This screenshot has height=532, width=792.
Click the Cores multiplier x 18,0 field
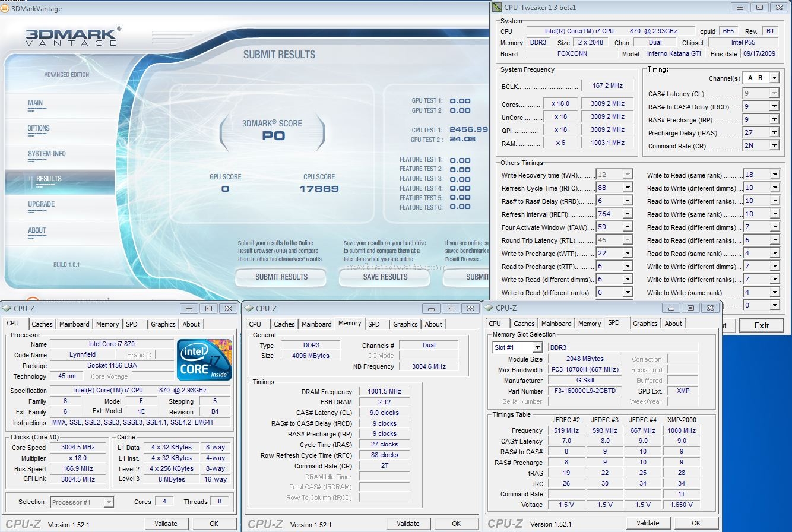point(560,103)
